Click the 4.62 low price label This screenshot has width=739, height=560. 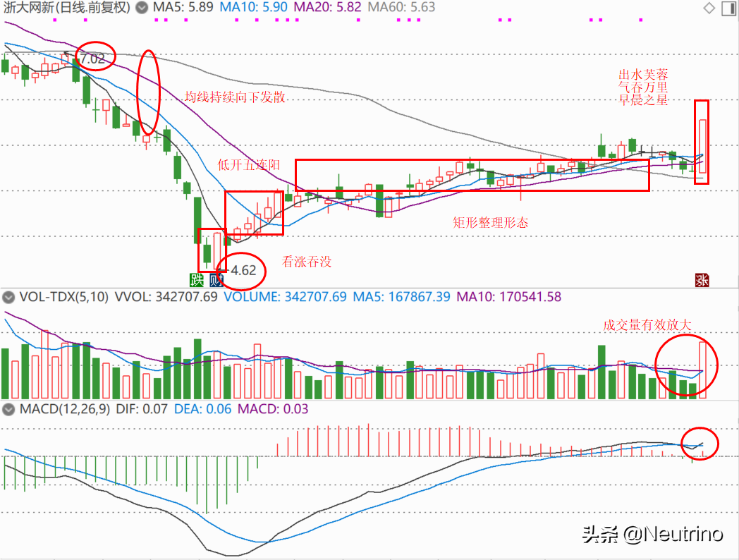[x=243, y=271]
